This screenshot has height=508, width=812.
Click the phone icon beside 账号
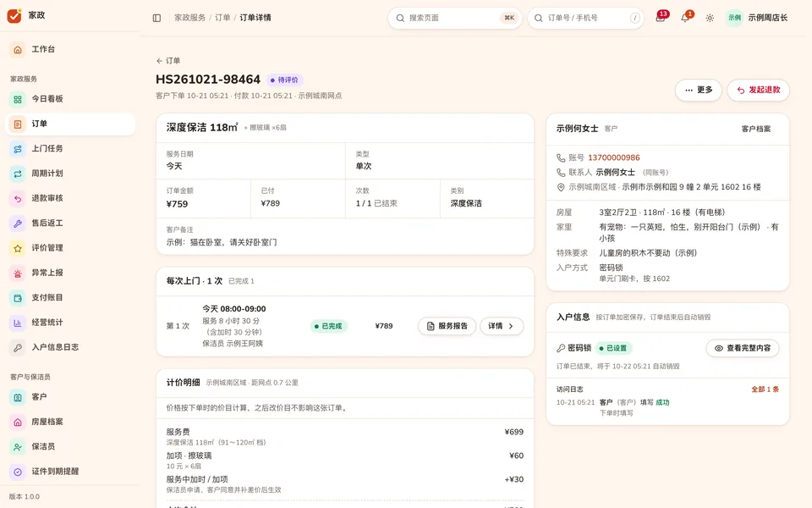[561, 157]
